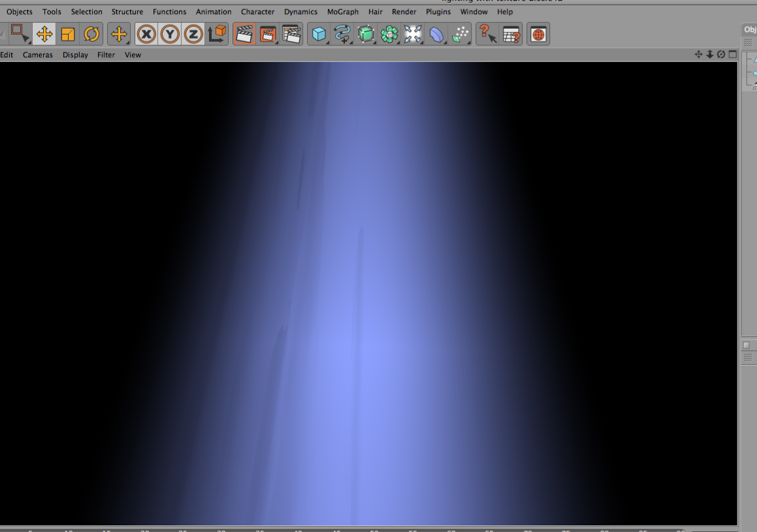Open the Animation menu
The width and height of the screenshot is (757, 532).
click(214, 12)
